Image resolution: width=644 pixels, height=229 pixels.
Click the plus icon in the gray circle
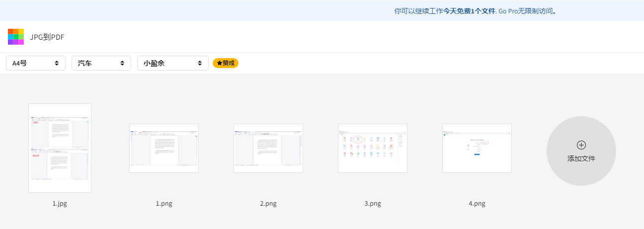coord(581,145)
